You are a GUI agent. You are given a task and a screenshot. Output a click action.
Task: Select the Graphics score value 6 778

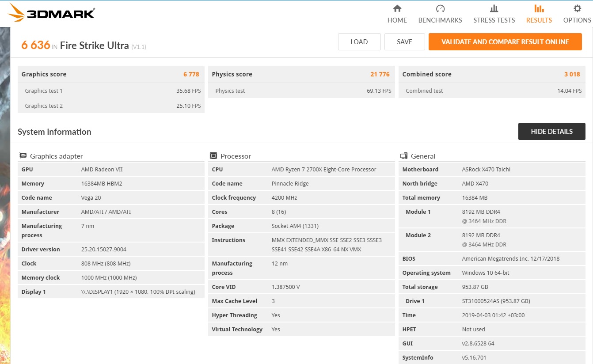191,74
